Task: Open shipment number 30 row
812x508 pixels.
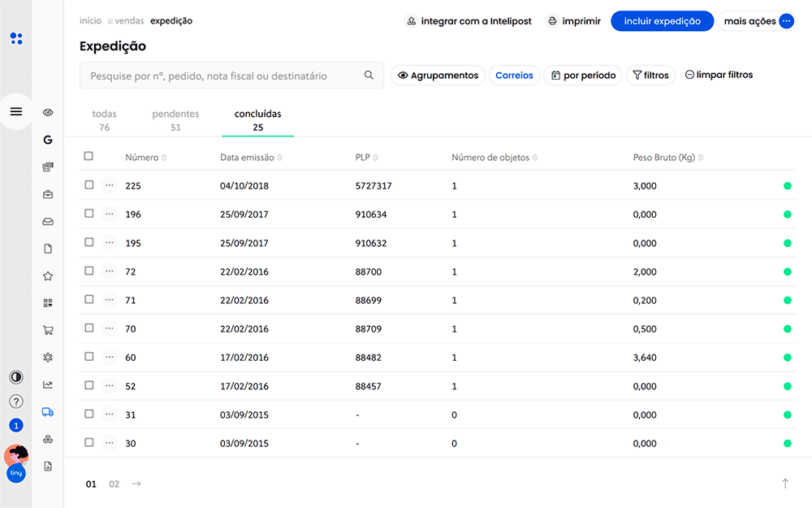Action: (438, 443)
